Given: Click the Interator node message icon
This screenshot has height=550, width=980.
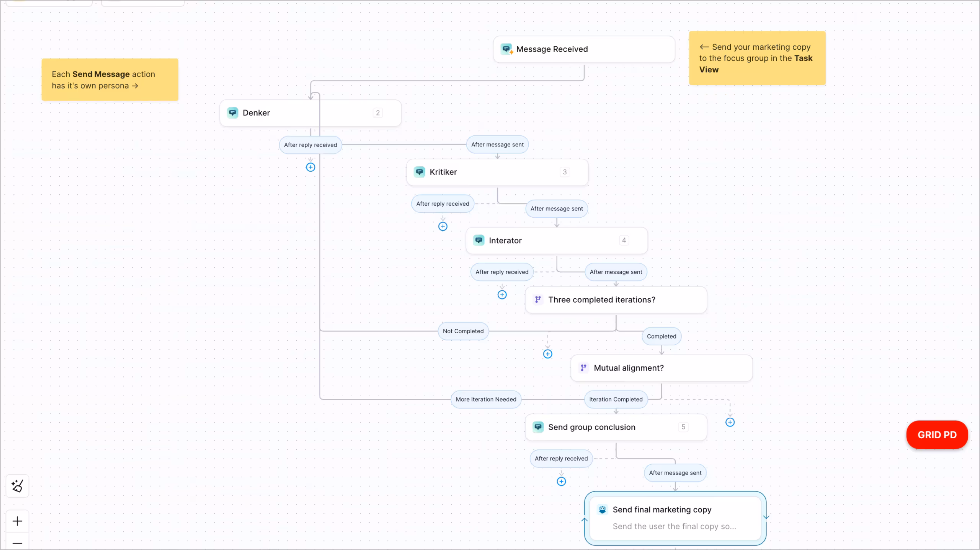Looking at the screenshot, I should 479,240.
